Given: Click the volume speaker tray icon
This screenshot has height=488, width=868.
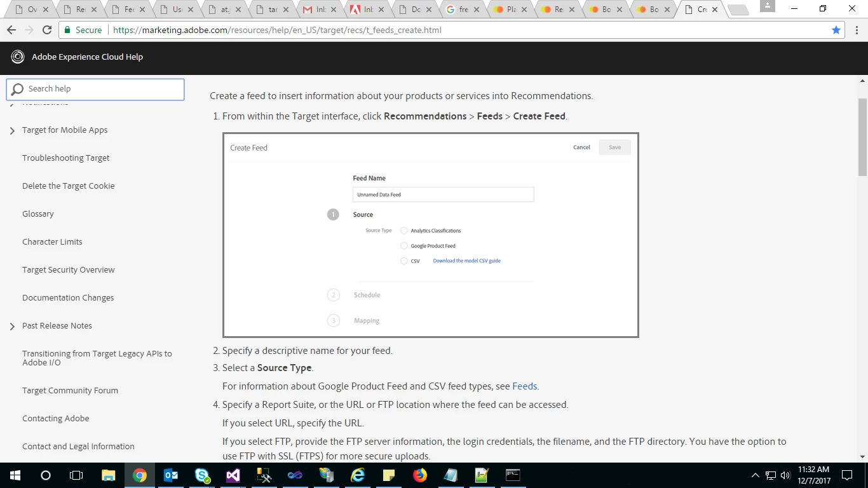Looking at the screenshot, I should click(x=785, y=475).
